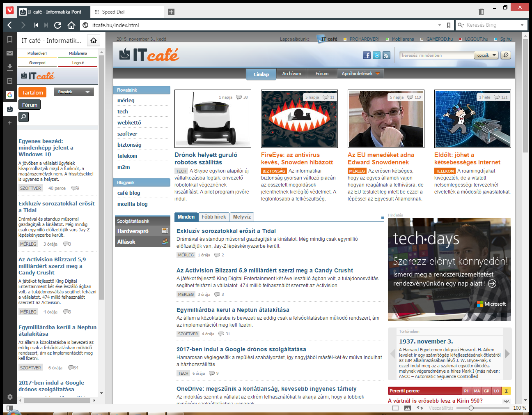Switch to Melyvíz tab

(x=242, y=217)
